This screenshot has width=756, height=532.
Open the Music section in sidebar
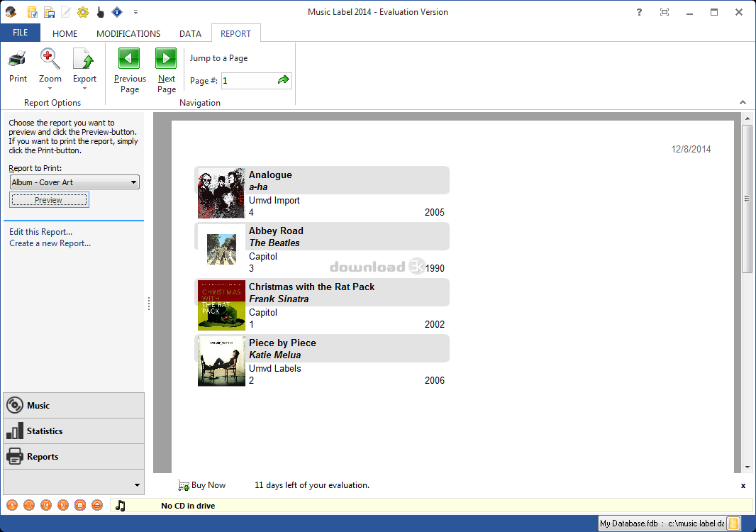point(74,406)
